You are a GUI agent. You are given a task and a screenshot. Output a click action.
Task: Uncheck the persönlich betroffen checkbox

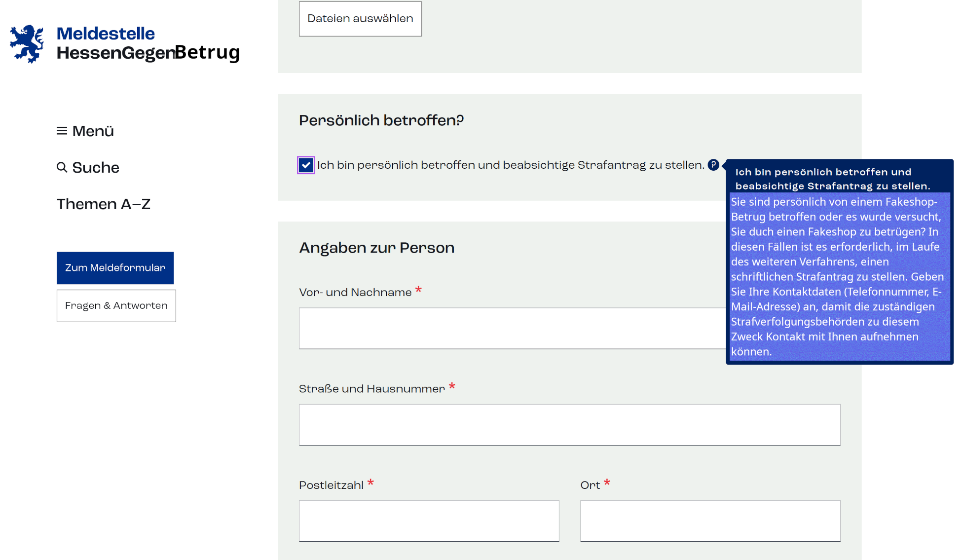pos(306,165)
